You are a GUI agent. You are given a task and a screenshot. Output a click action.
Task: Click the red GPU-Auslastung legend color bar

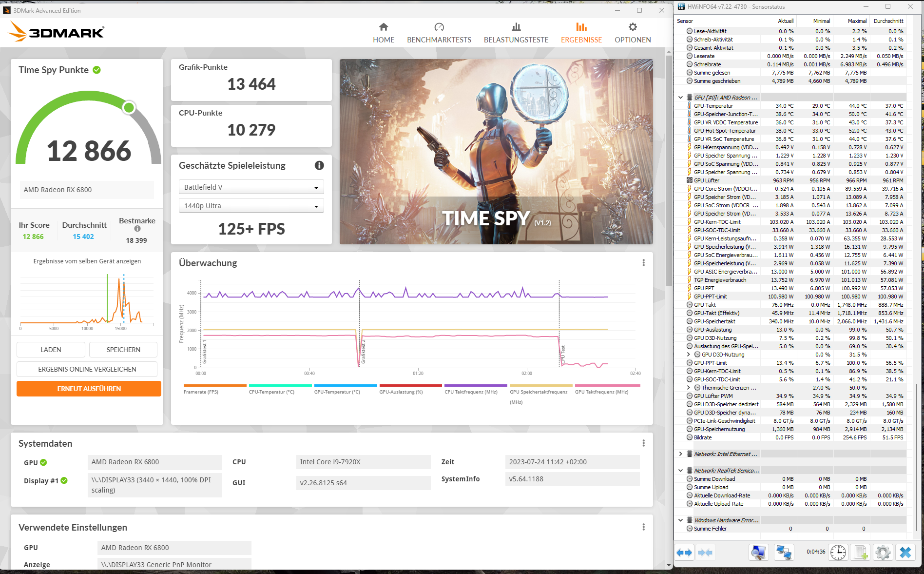pyautogui.click(x=410, y=386)
